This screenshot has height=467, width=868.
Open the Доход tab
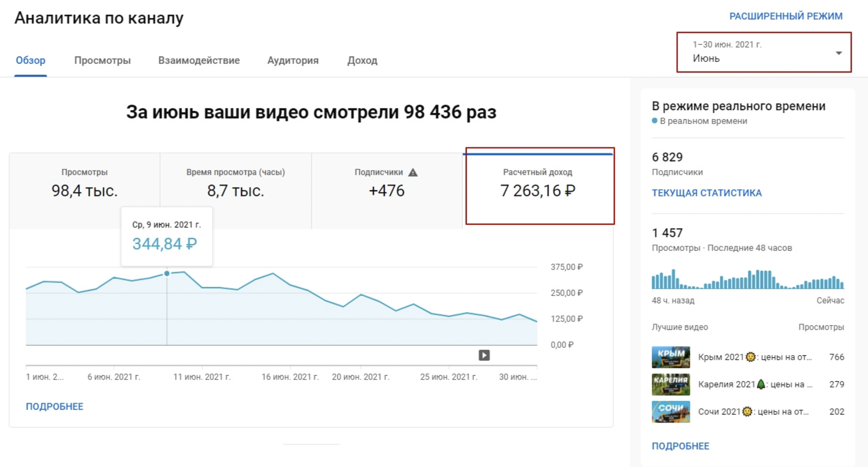[362, 60]
